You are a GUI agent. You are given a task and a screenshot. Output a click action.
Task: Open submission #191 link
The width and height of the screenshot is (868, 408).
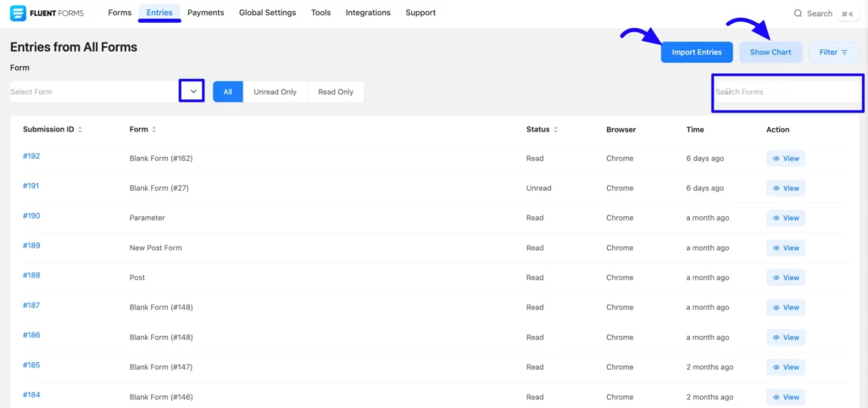pyautogui.click(x=31, y=186)
